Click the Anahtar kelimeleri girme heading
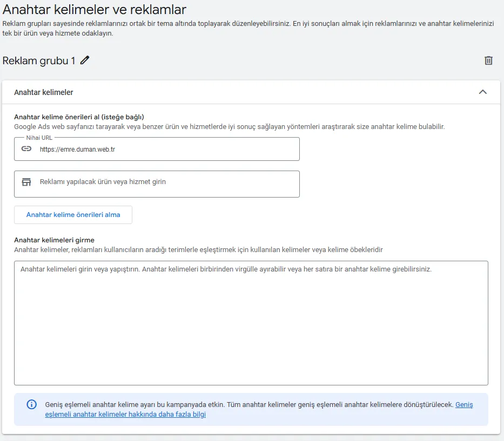 (x=55, y=240)
